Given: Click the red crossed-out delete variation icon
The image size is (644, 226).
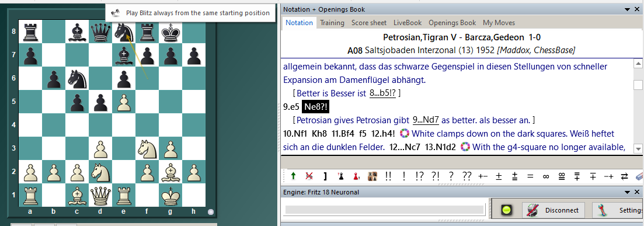Looking at the screenshot, I should [309, 176].
